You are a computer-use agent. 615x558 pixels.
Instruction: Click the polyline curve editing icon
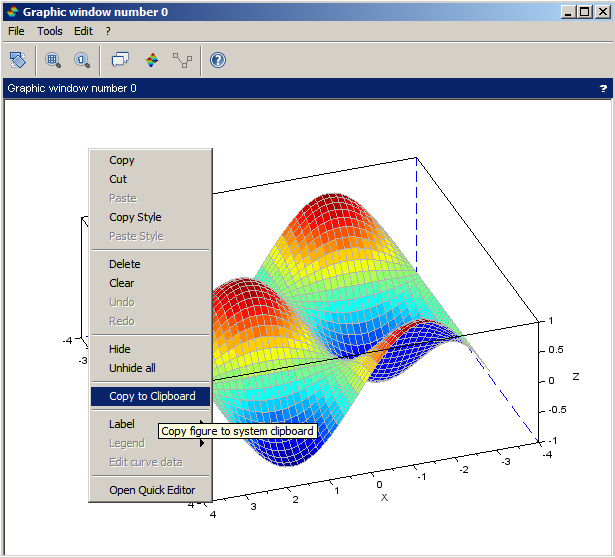[182, 60]
